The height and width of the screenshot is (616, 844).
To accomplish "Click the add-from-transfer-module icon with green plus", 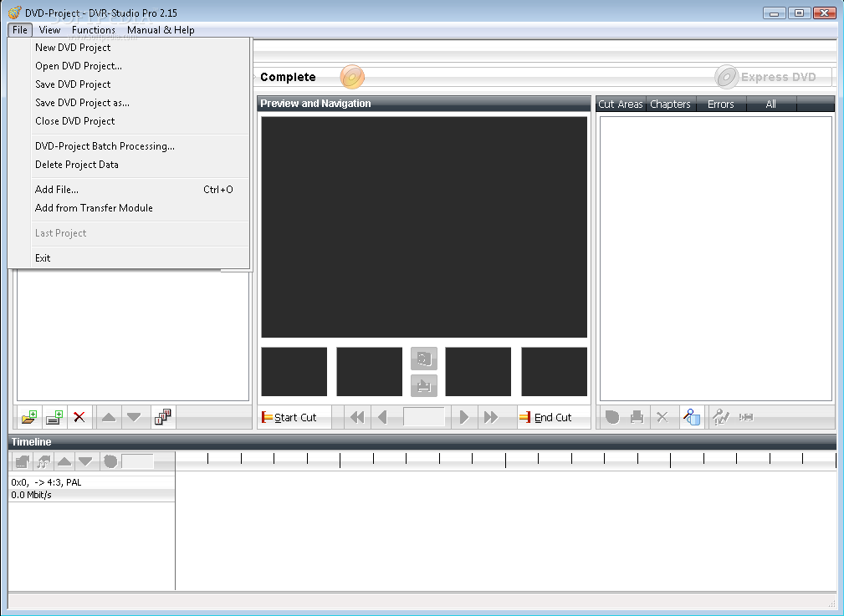I will pyautogui.click(x=54, y=417).
